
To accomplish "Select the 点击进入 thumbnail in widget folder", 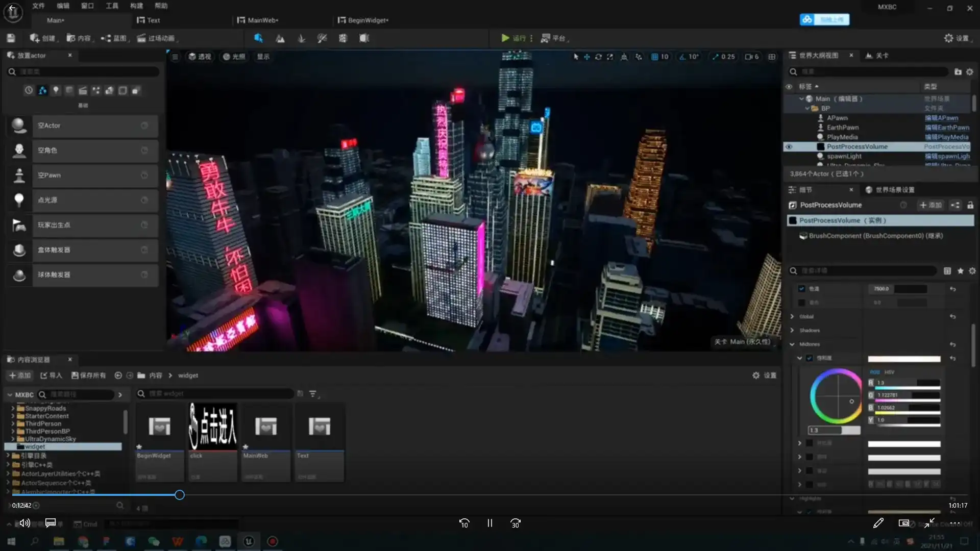I will coord(212,426).
